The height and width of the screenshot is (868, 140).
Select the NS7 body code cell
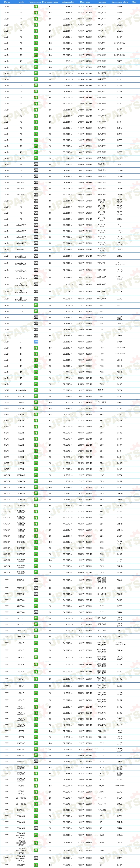[x=102, y=475]
